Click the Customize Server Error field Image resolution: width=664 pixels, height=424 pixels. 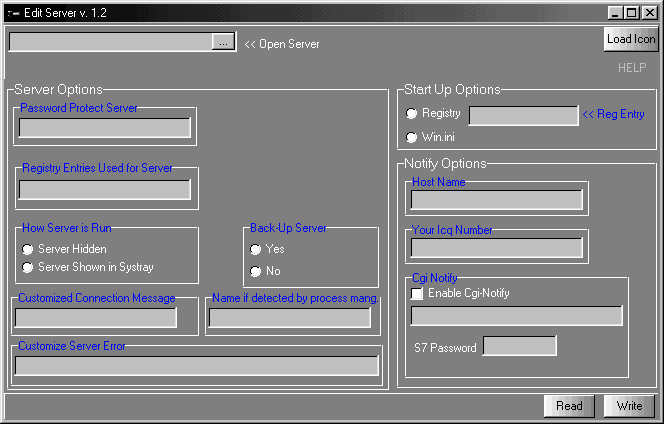tap(196, 366)
